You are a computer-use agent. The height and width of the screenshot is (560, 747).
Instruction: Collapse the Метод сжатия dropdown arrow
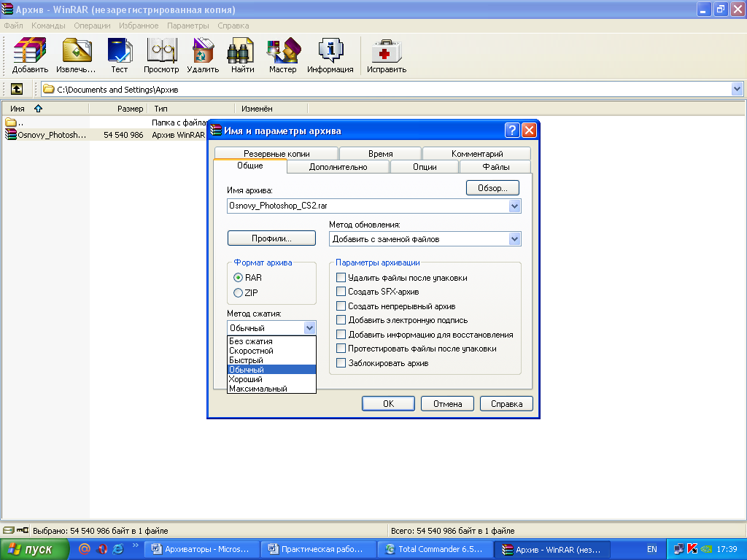(309, 327)
